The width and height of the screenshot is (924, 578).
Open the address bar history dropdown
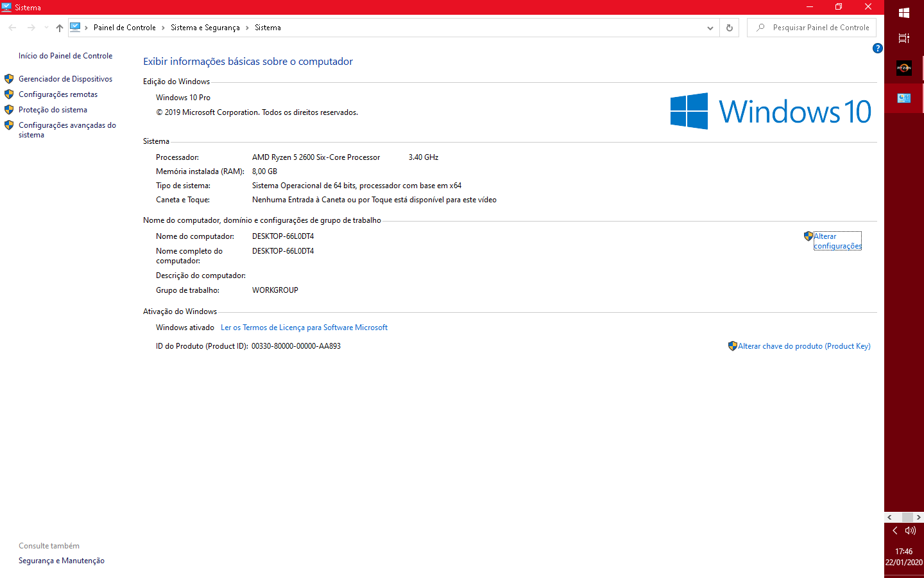(x=710, y=28)
